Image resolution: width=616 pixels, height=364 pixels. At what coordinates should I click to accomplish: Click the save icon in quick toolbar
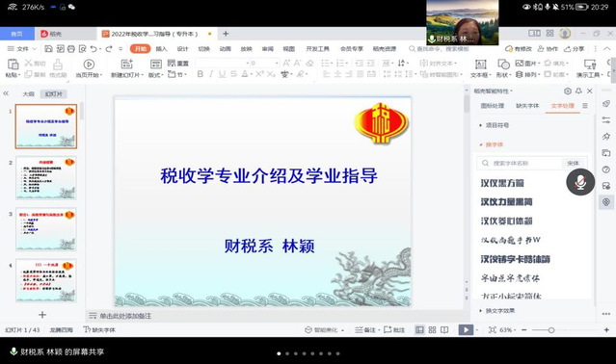coord(49,49)
